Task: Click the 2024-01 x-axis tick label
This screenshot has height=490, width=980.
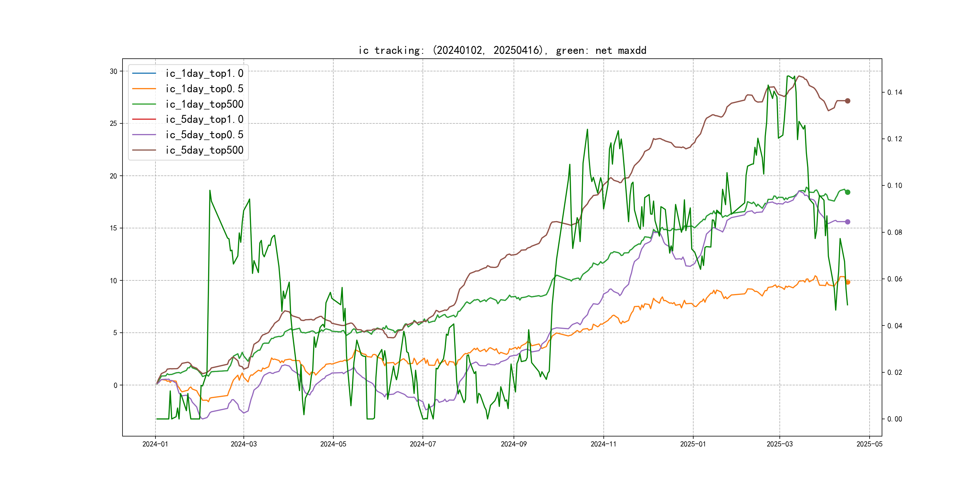Action: [155, 444]
